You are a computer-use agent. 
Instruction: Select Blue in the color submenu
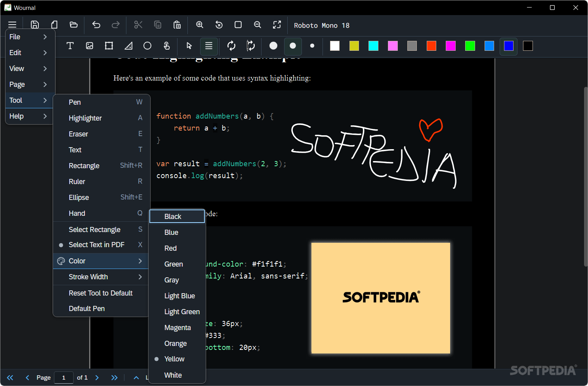tap(177, 232)
